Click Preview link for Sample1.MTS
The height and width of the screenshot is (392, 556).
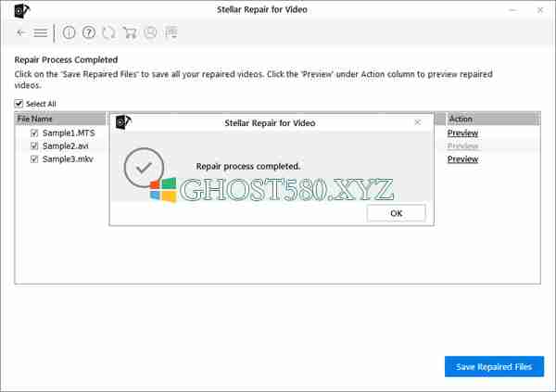coord(462,133)
